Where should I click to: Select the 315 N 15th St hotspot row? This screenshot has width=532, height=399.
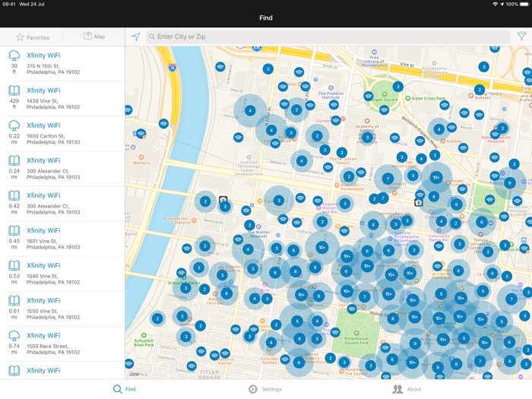pos(62,64)
